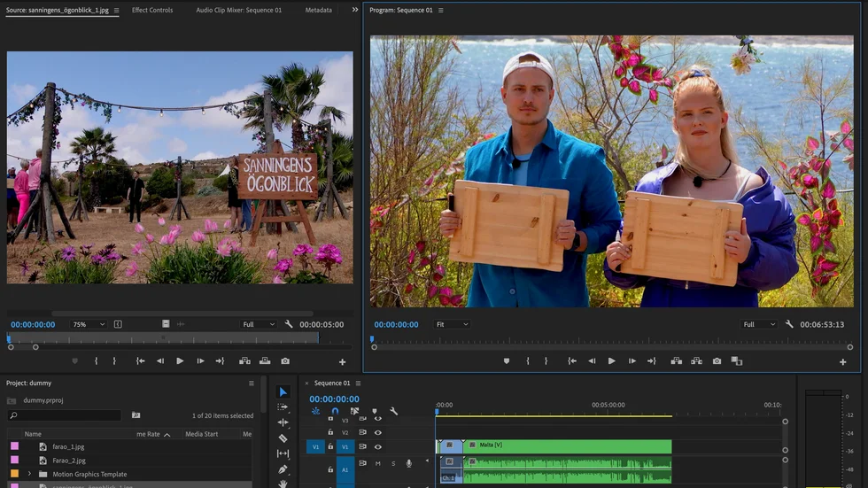Expand Motion Graphics Template bin

(29, 474)
